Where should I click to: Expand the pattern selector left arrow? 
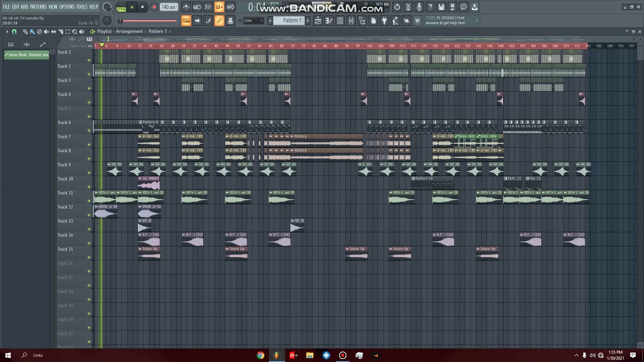(x=270, y=21)
